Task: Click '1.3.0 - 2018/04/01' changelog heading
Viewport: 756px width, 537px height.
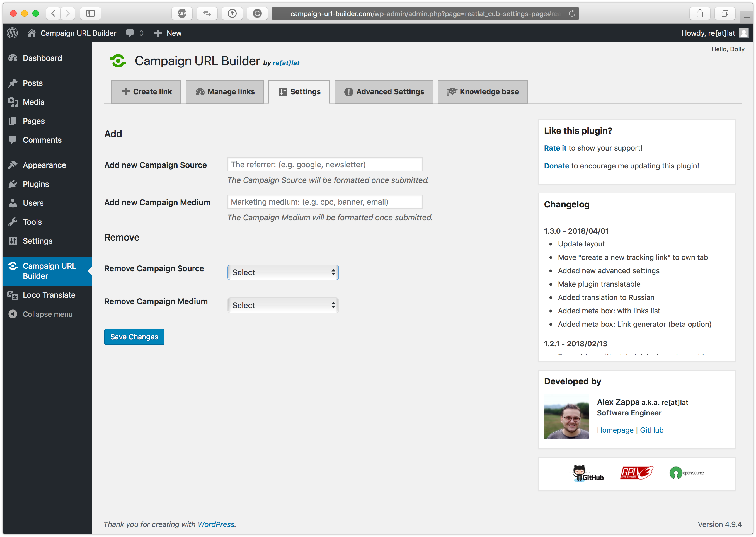Action: [576, 231]
